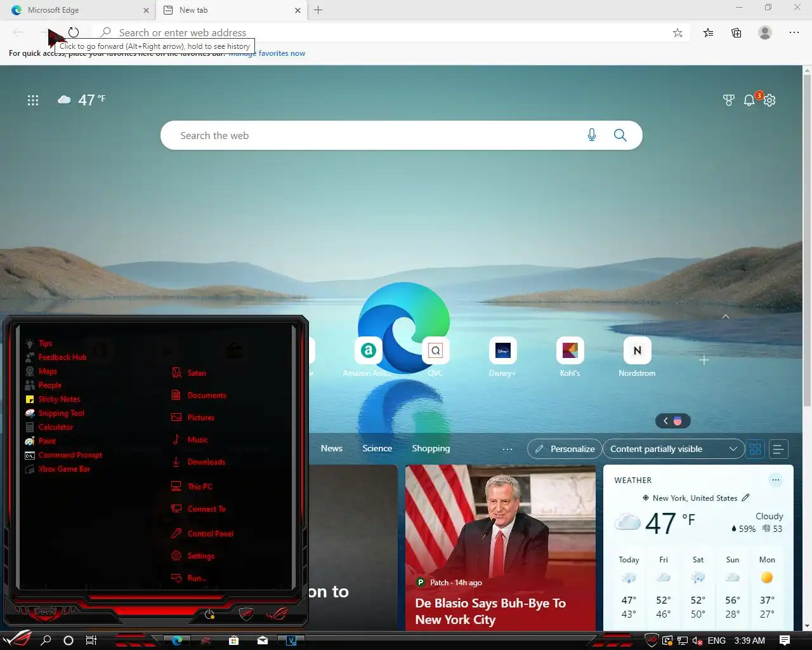Click Manage favorites now link
Viewport: 812px width, 650px height.
coord(267,53)
